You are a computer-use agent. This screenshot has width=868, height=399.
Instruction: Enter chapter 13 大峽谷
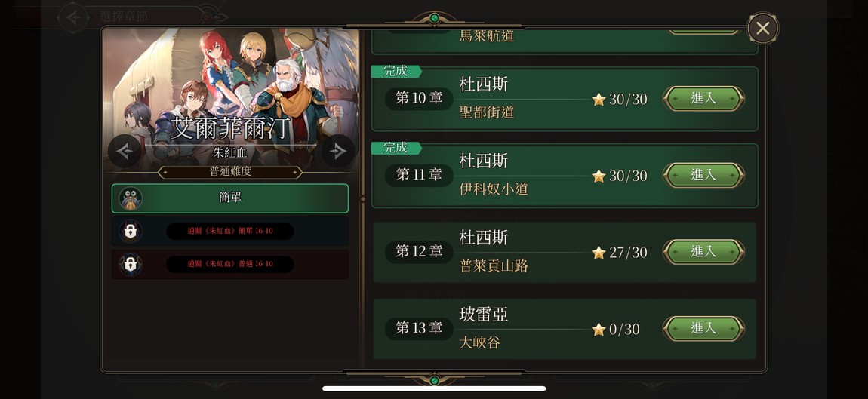pyautogui.click(x=703, y=328)
